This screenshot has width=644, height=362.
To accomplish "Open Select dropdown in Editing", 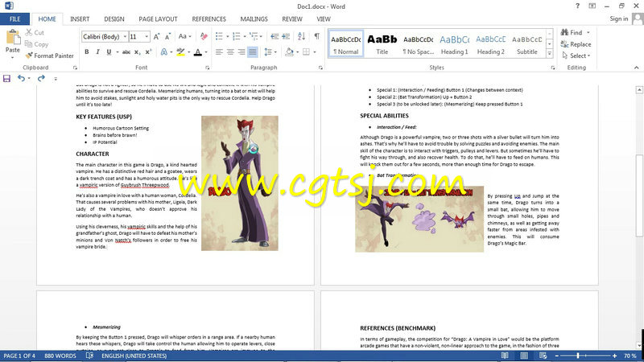I will click(576, 56).
